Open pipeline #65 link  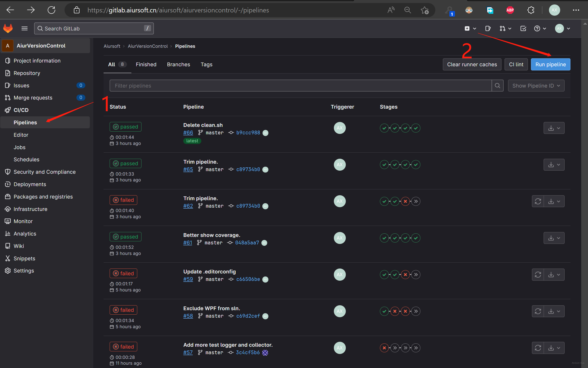[188, 169]
